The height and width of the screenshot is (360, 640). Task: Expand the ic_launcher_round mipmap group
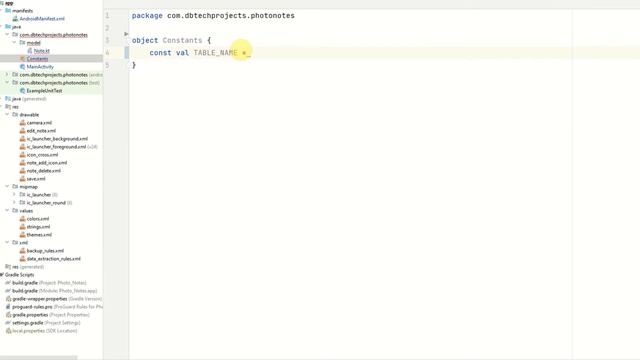14,202
